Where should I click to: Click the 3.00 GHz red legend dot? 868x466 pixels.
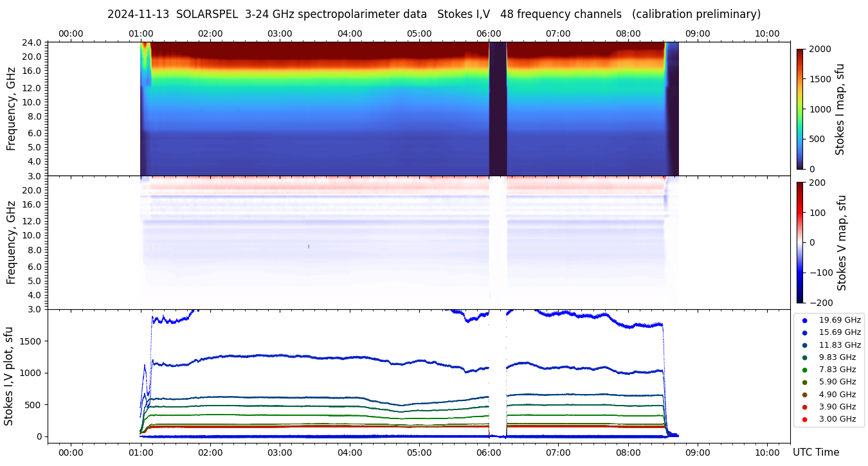[804, 420]
